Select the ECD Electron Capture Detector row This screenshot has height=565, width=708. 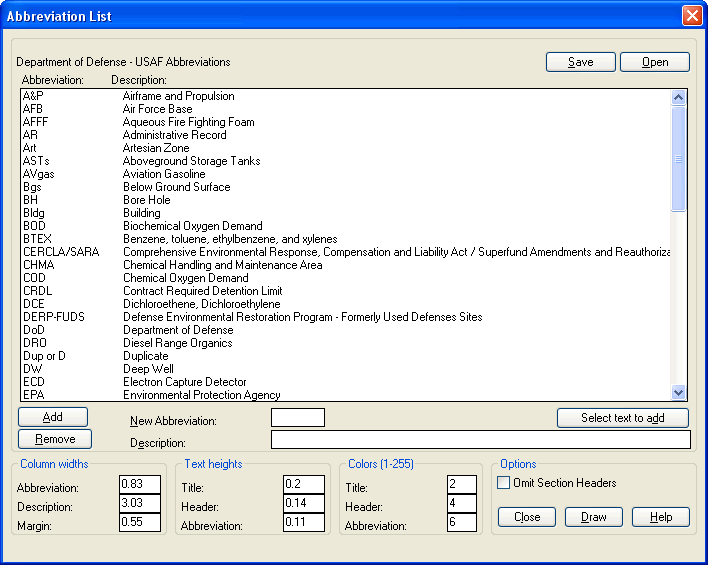(346, 382)
